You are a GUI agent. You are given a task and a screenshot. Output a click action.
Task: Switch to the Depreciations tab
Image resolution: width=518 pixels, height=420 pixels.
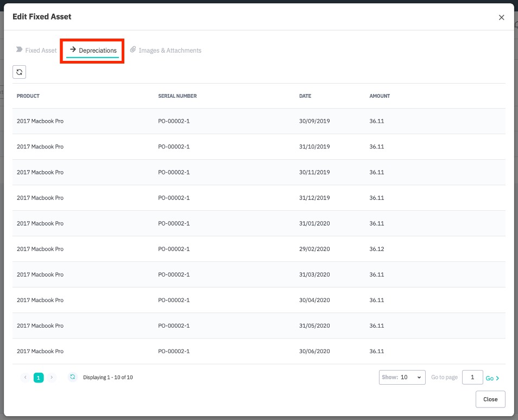(93, 51)
